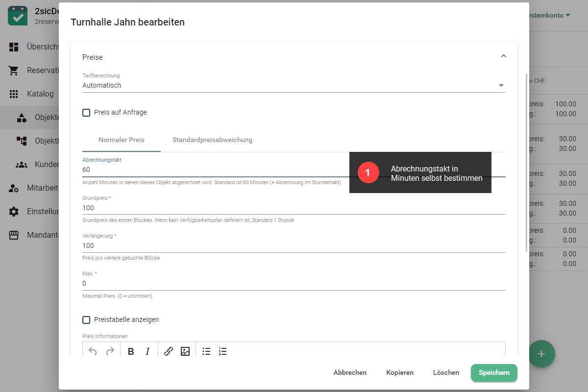Switch to the Standardpreisabweichung tab

(x=212, y=140)
